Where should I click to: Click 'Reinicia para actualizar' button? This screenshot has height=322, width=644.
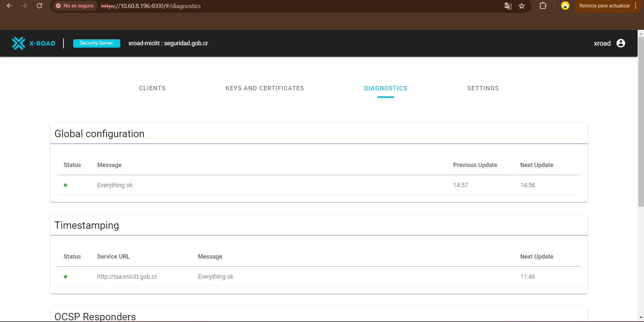point(604,6)
